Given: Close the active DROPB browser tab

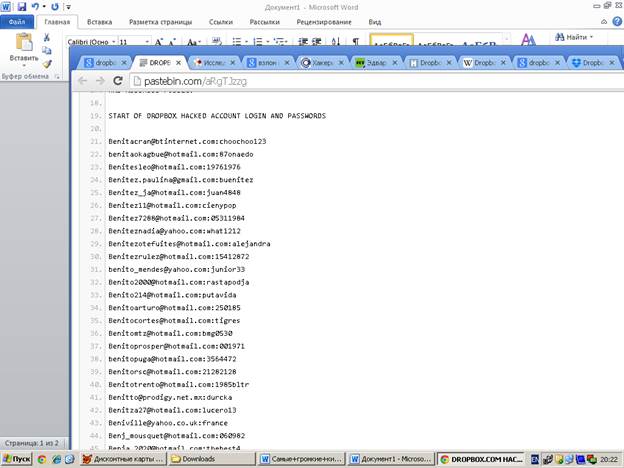Looking at the screenshot, I should point(178,63).
